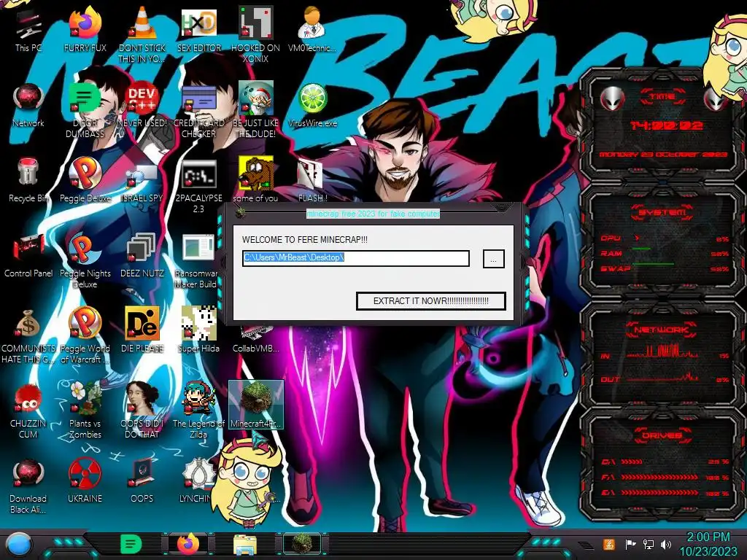Image resolution: width=747 pixels, height=560 pixels.
Task: Open the 2PACALYPSE 2.3 shortcut
Action: pos(198,186)
